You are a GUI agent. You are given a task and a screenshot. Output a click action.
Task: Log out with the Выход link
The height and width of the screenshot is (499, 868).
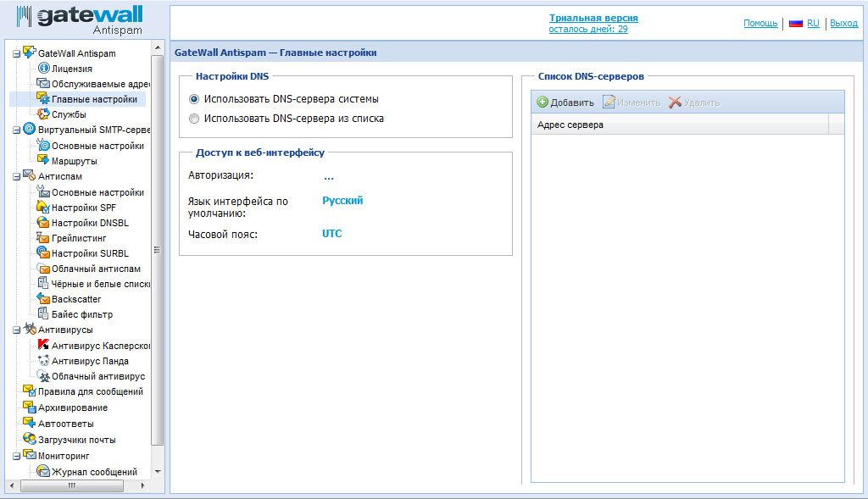pos(843,23)
